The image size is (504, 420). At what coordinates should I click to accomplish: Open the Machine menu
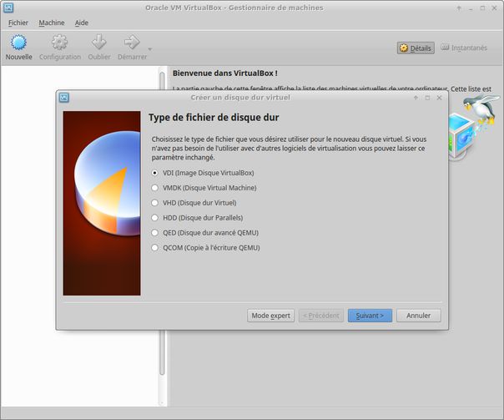coord(52,23)
